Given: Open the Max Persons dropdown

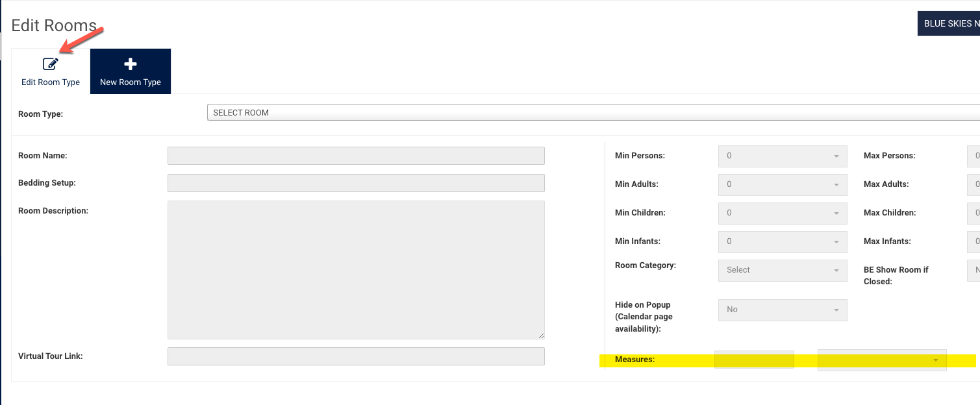Looking at the screenshot, I should [x=974, y=156].
